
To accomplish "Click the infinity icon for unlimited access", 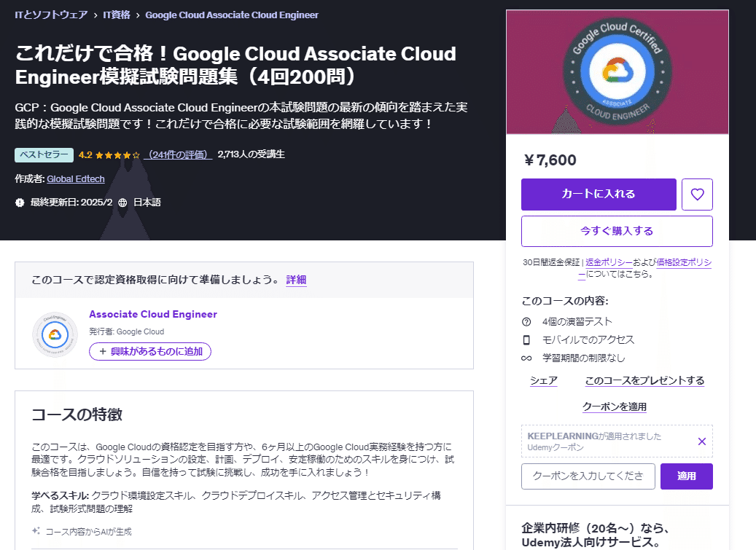I will (526, 358).
